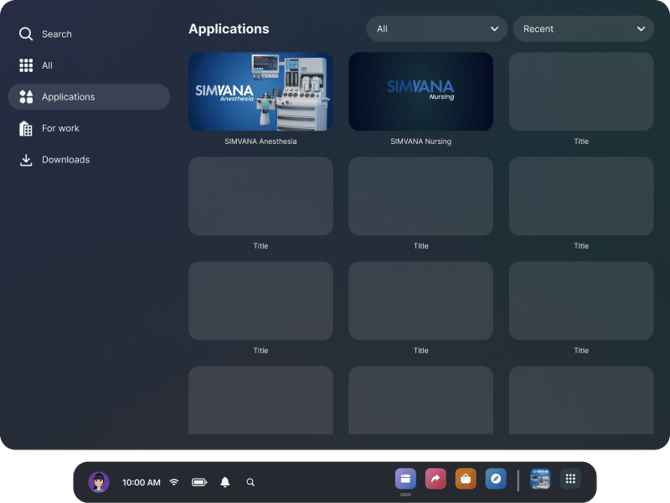Select the All grid icon in sidebar
The image size is (670, 503).
click(x=26, y=65)
